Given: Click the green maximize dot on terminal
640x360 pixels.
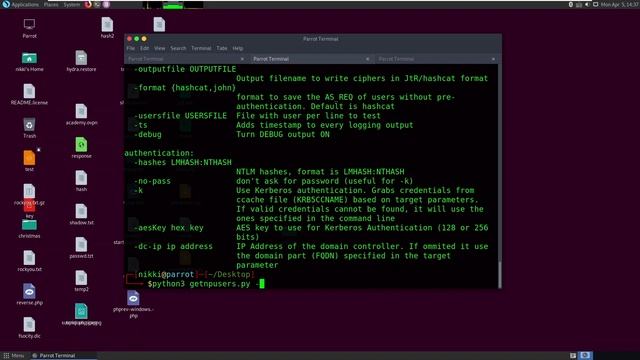Looking at the screenshot, I should pyautogui.click(x=137, y=39).
